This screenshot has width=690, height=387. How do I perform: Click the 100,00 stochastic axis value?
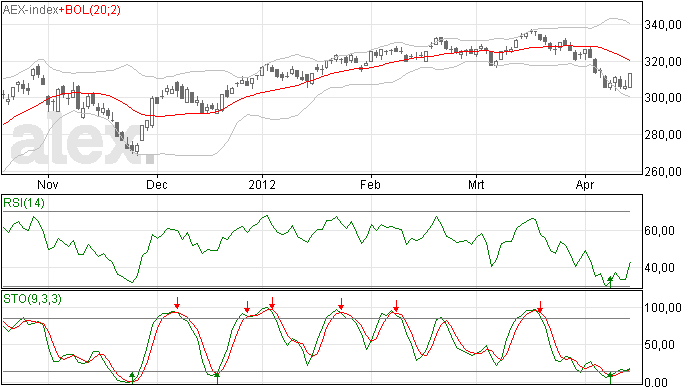pos(663,307)
